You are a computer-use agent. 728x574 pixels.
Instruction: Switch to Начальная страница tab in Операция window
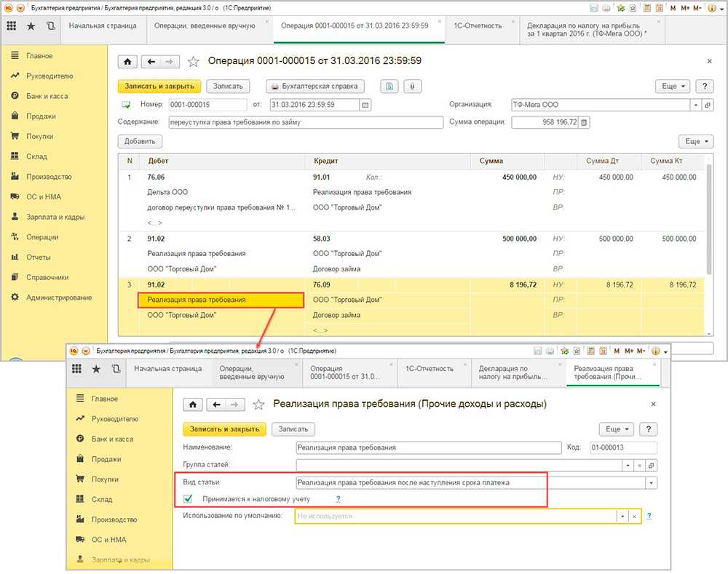(x=103, y=26)
